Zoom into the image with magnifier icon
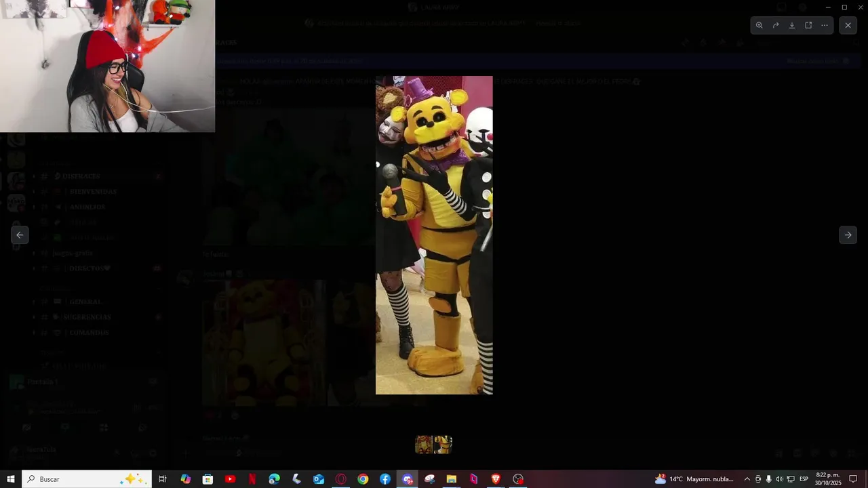 coord(759,25)
